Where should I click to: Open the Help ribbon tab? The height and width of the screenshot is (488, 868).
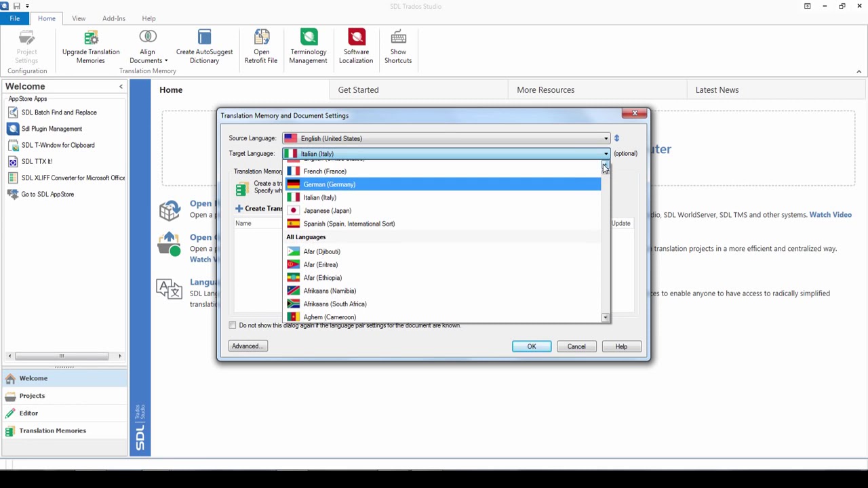click(149, 18)
